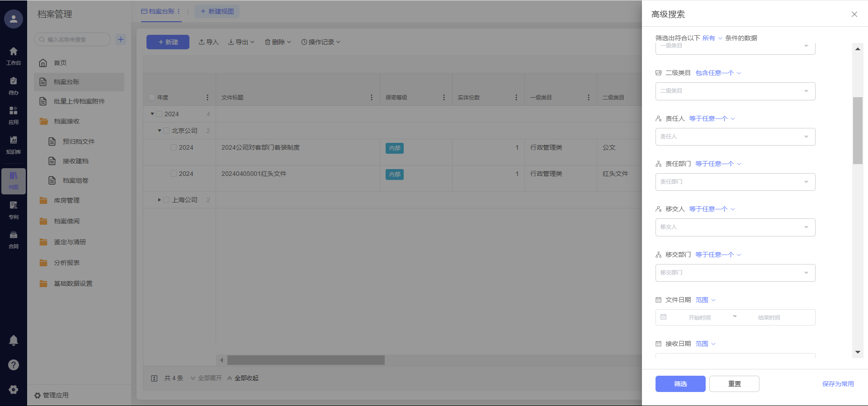Check the 北京公司 group checkbox
Screen dimensions: 868x406
(166, 131)
